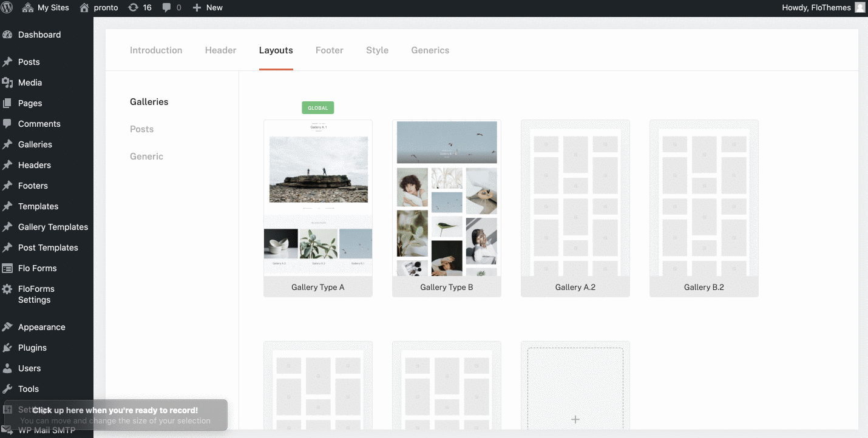Viewport: 868px width, 438px height.
Task: Click the Comments sidebar icon
Action: click(x=7, y=124)
